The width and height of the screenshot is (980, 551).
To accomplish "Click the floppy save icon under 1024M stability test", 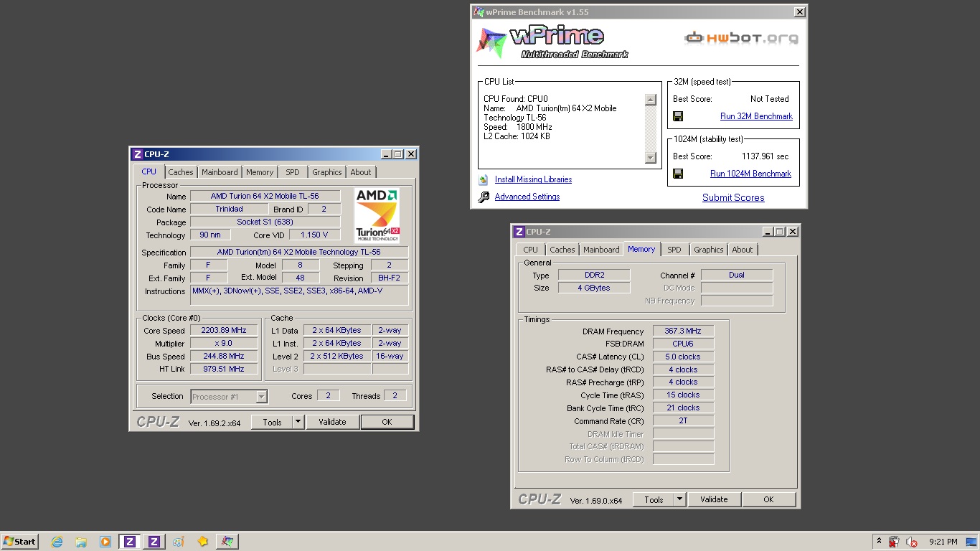I will click(x=678, y=174).
